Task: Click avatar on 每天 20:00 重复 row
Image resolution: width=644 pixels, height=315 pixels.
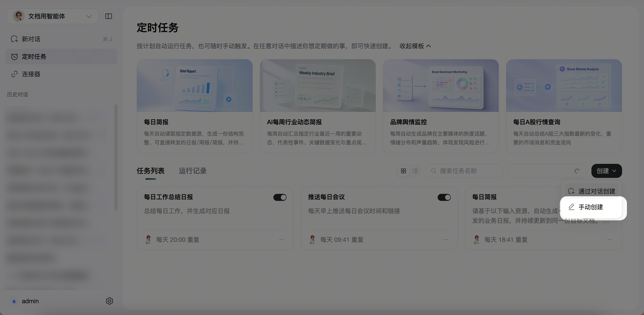Action: pos(148,239)
